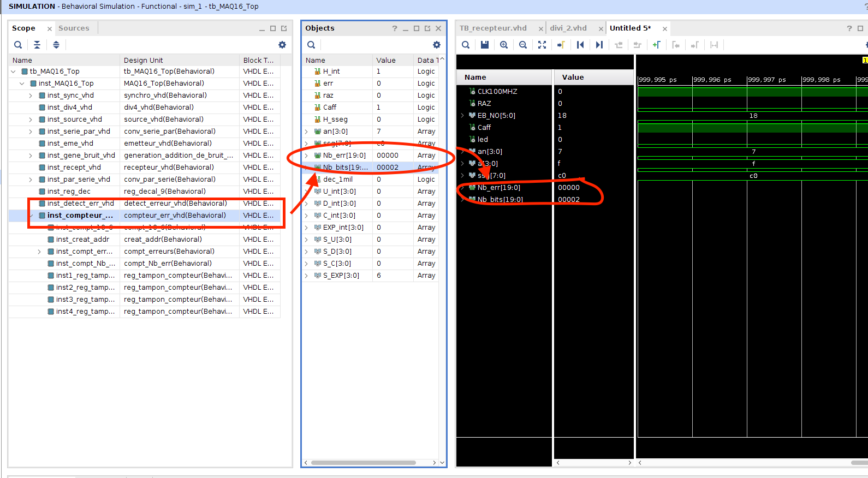Open search in the Scope panel

(x=18, y=45)
